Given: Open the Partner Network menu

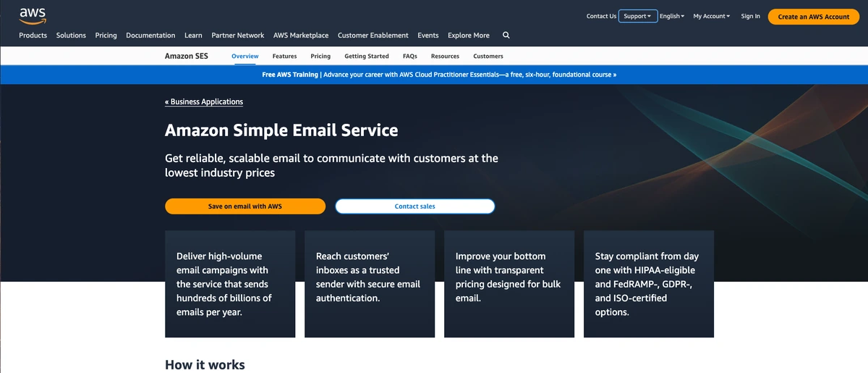Looking at the screenshot, I should 238,35.
